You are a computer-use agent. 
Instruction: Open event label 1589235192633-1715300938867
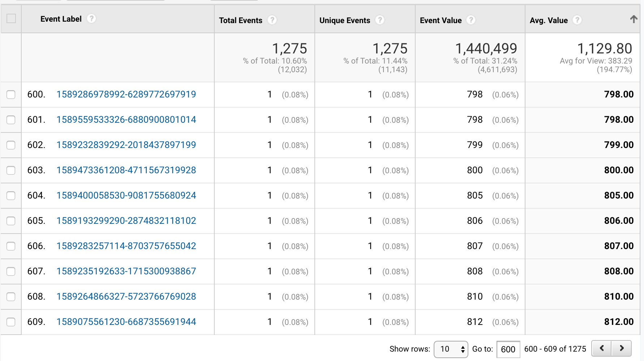point(126,271)
